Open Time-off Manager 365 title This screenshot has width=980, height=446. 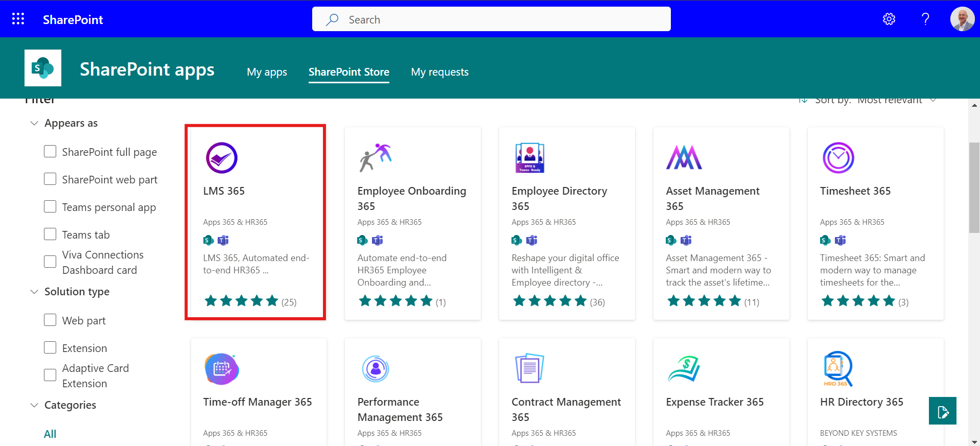[258, 402]
